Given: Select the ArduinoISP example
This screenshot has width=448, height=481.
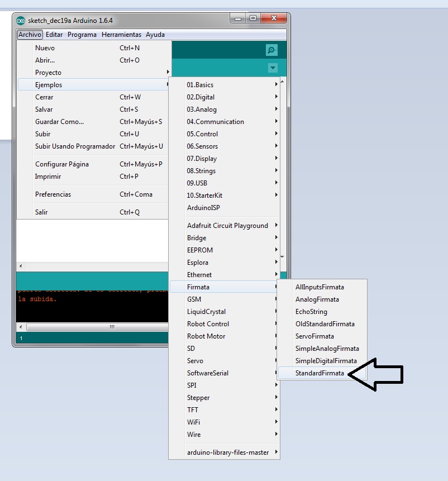Looking at the screenshot, I should [x=224, y=207].
